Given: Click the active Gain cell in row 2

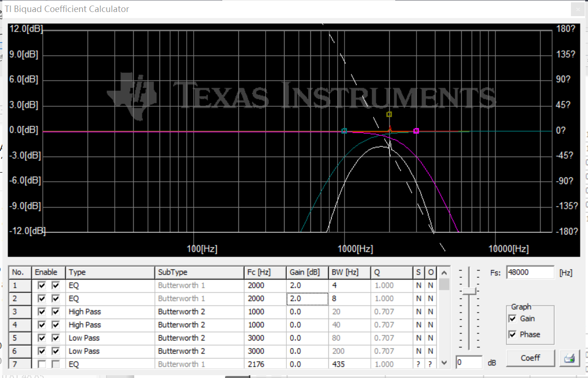Looking at the screenshot, I should tap(307, 299).
